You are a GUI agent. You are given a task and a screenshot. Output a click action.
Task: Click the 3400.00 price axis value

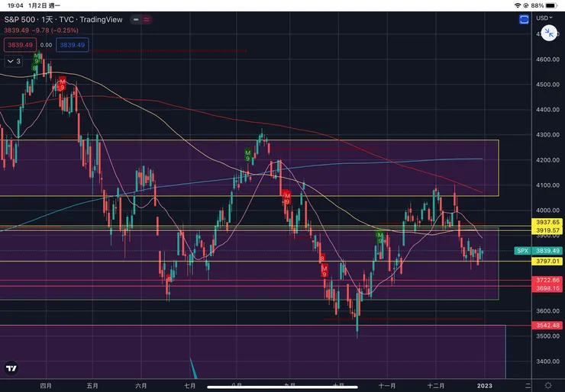coord(547,361)
